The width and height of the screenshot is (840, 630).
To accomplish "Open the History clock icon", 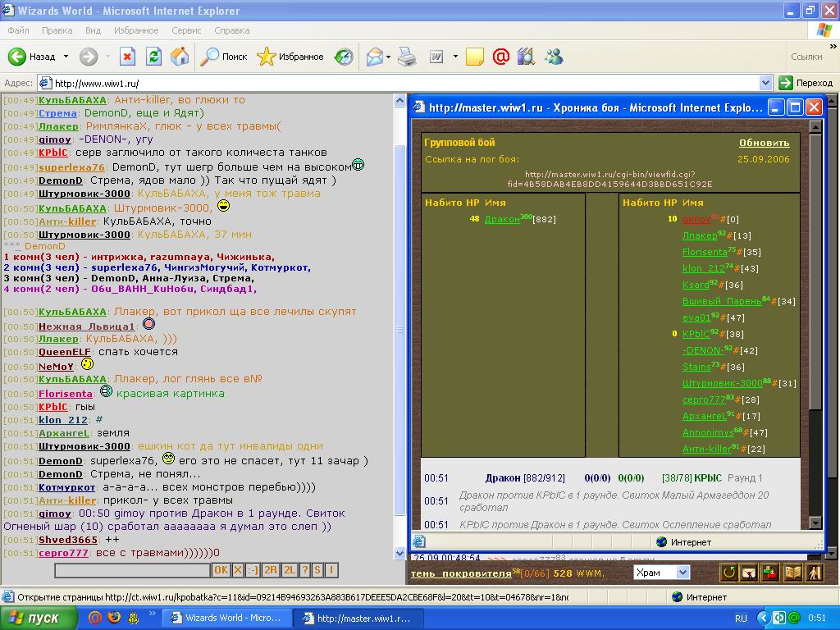I will click(x=344, y=57).
